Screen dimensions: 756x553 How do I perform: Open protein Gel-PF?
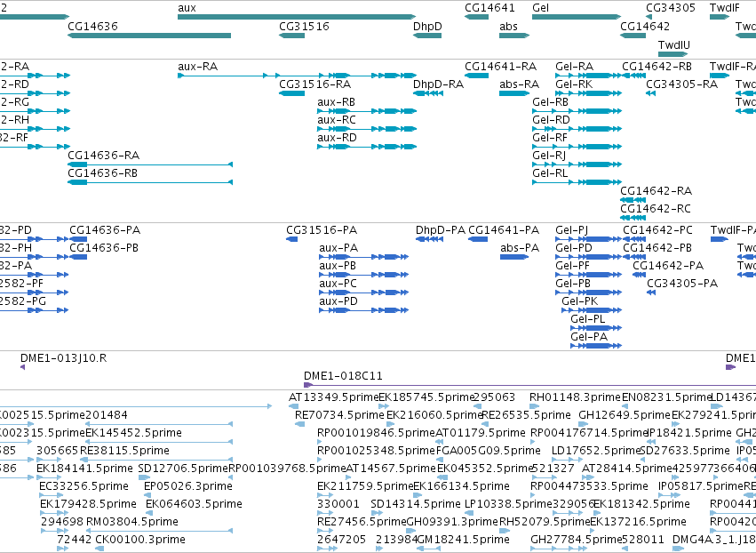(573, 266)
